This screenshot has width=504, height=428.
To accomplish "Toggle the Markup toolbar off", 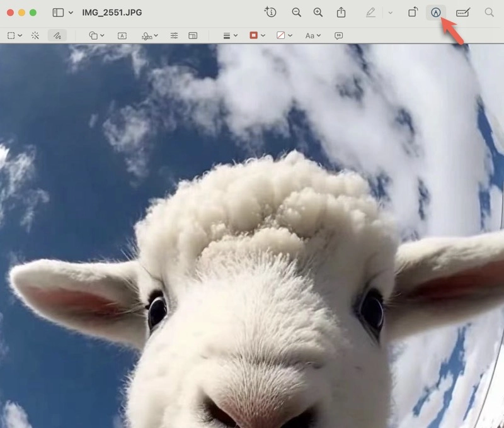I will pyautogui.click(x=437, y=12).
